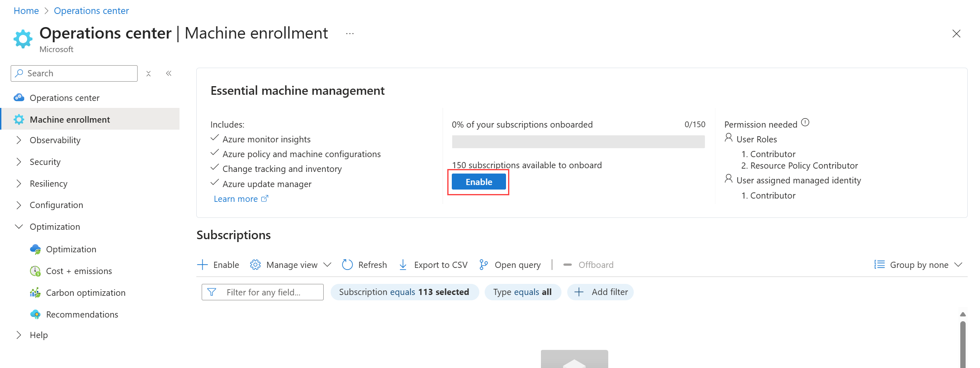Click the more options ellipsis by title

pyautogui.click(x=350, y=34)
